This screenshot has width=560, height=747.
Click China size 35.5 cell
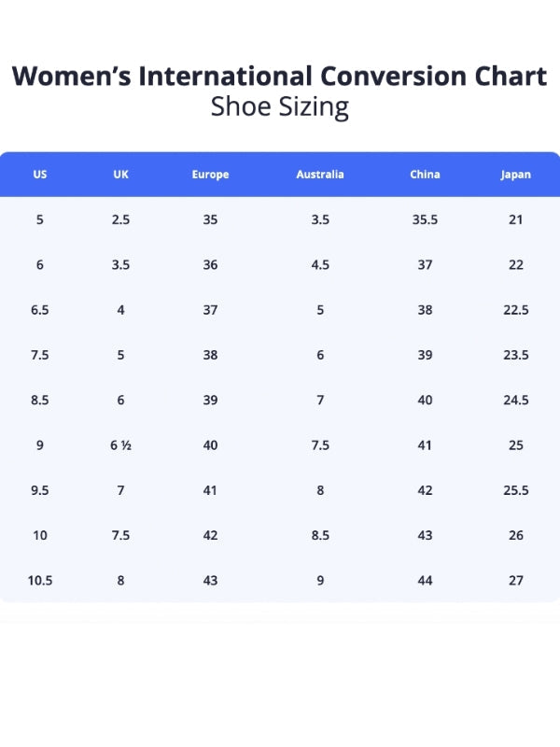tap(425, 220)
